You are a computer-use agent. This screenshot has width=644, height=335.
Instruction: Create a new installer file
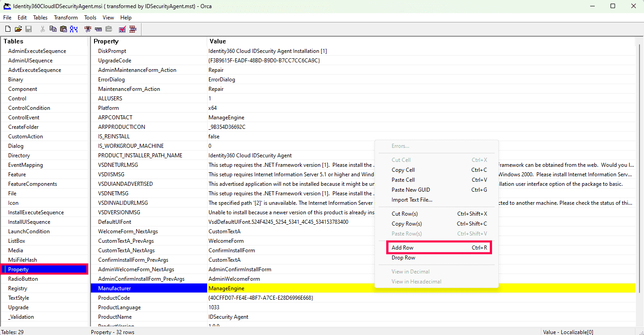8,28
